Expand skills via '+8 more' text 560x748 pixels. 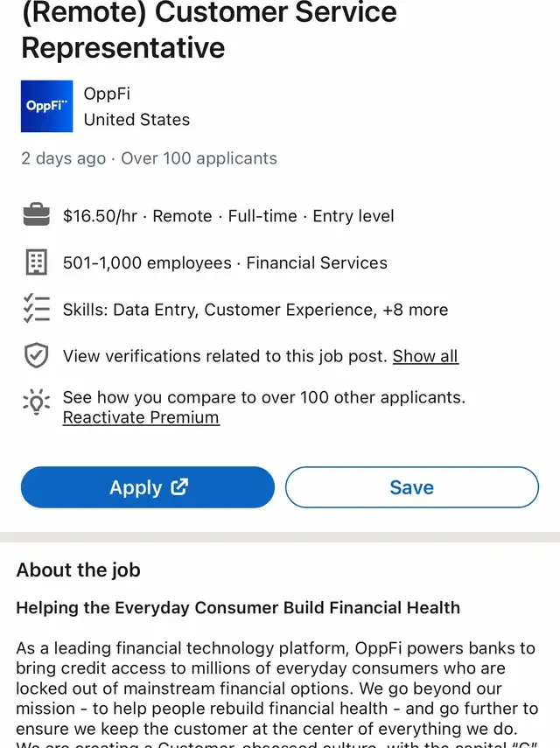click(415, 310)
